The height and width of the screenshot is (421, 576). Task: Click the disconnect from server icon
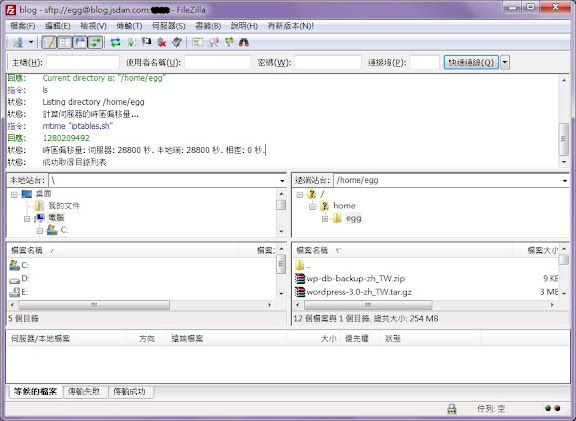click(x=162, y=43)
